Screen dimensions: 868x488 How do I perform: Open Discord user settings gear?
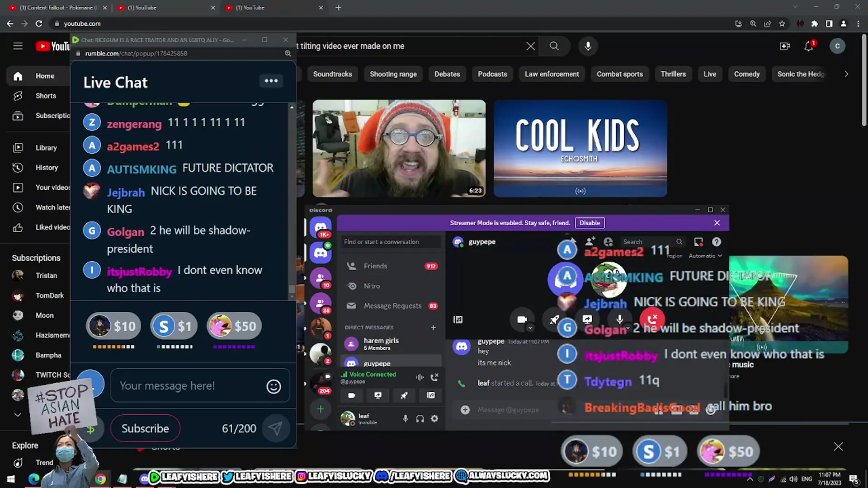[x=434, y=419]
